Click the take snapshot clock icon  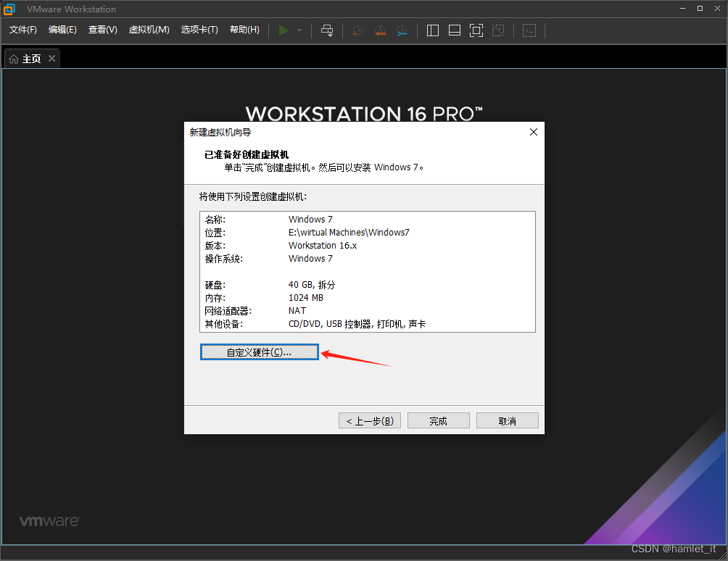coord(357,30)
